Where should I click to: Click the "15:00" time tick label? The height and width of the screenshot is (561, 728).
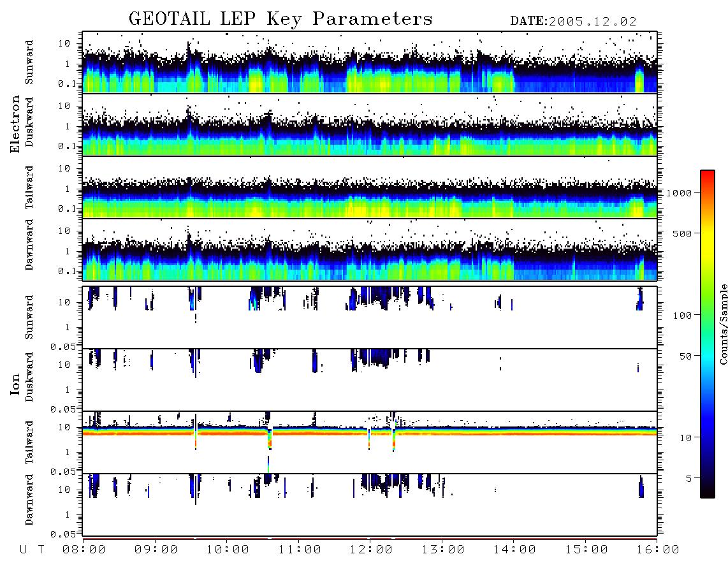click(x=586, y=550)
